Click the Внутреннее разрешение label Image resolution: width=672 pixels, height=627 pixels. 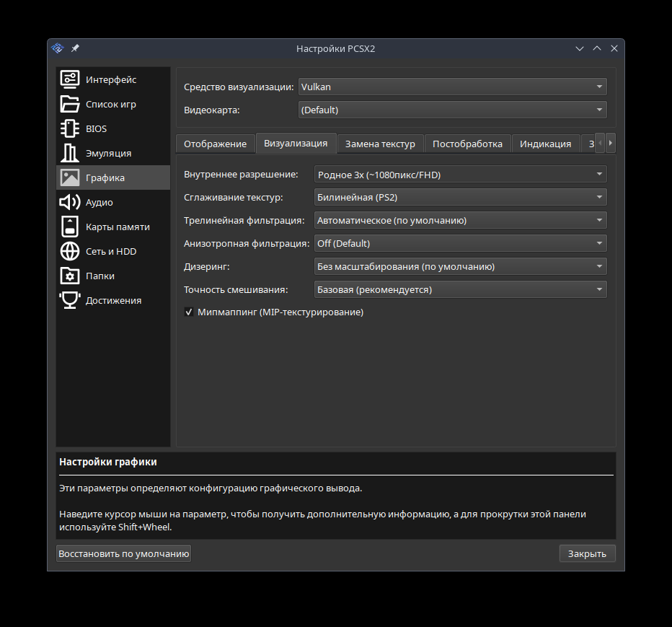click(x=241, y=175)
